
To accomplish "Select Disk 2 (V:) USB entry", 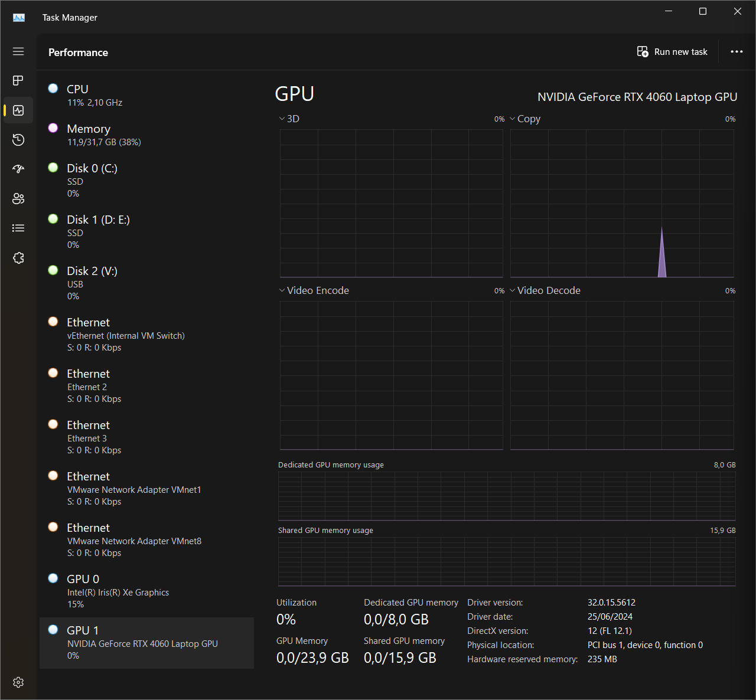I will tap(146, 283).
